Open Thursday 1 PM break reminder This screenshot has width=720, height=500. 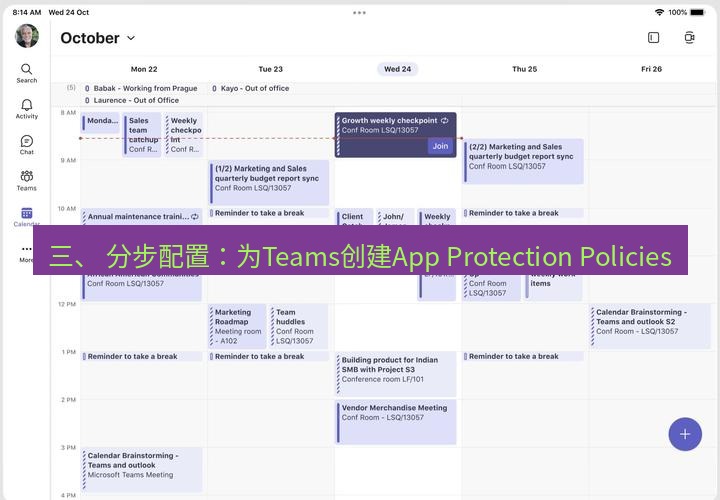[523, 356]
